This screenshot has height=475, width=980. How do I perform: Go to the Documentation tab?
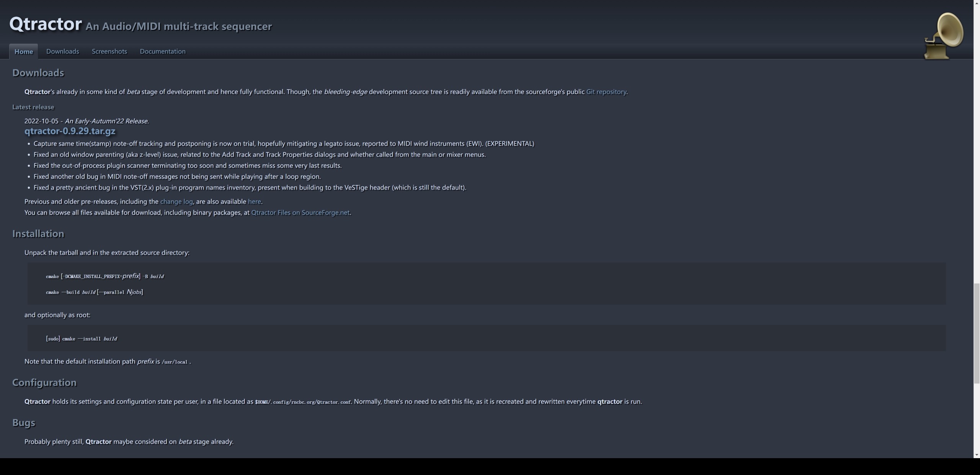tap(162, 51)
